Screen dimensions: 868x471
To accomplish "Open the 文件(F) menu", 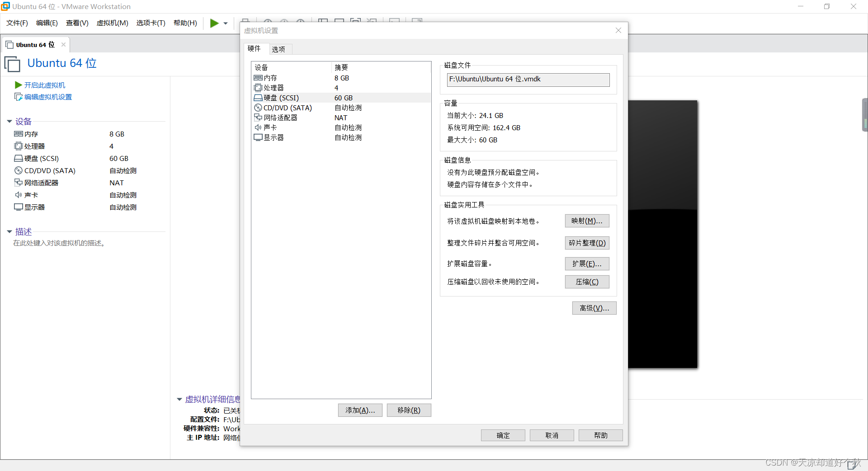I will click(x=17, y=23).
